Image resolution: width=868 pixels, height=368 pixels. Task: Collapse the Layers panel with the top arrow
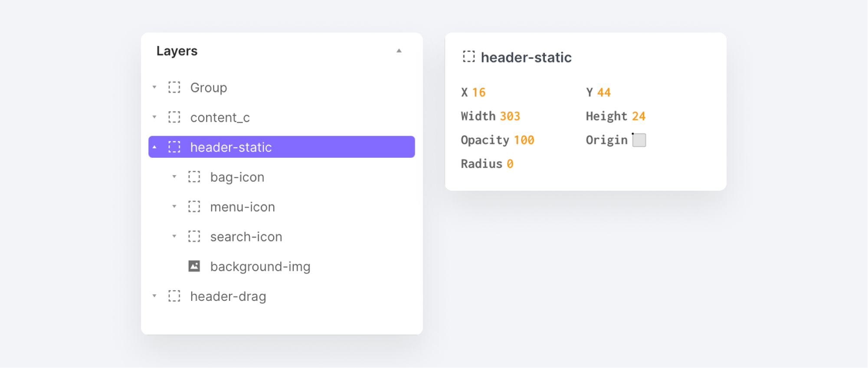point(399,51)
